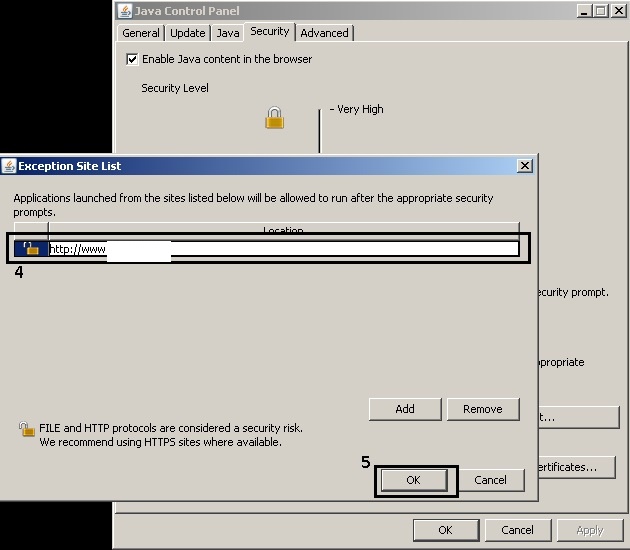This screenshot has width=630, height=550.
Task: Click the Security Level slider track
Action: point(320,131)
